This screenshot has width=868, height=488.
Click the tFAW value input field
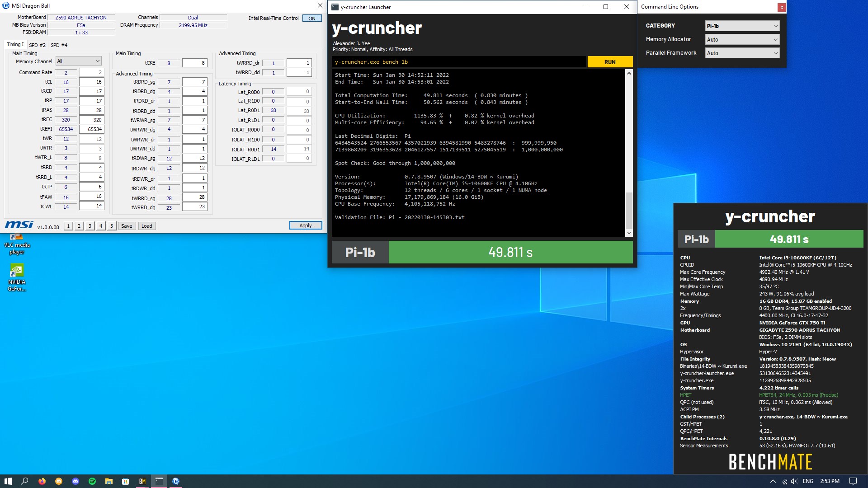coord(92,196)
